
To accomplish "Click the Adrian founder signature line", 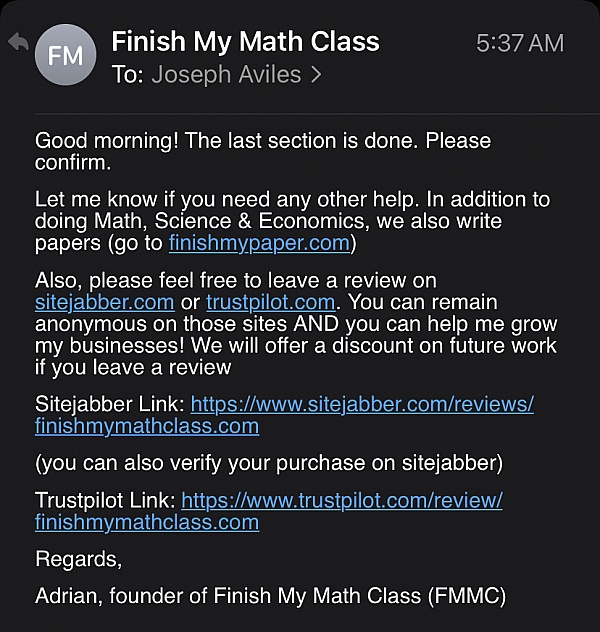I will coord(270,596).
